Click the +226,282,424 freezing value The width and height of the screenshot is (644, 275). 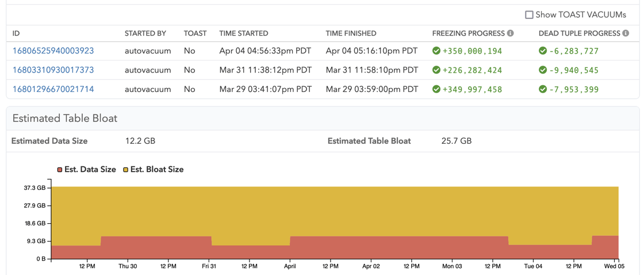(x=472, y=70)
